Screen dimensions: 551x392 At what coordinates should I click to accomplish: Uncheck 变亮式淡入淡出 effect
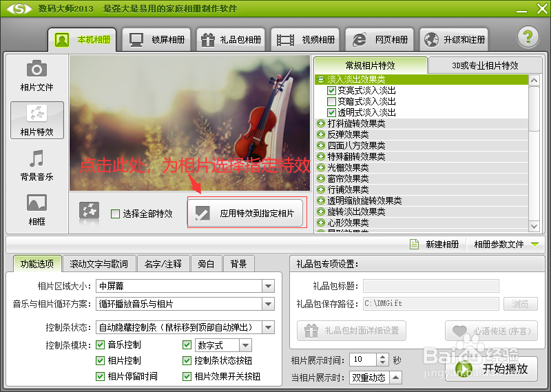click(x=331, y=91)
